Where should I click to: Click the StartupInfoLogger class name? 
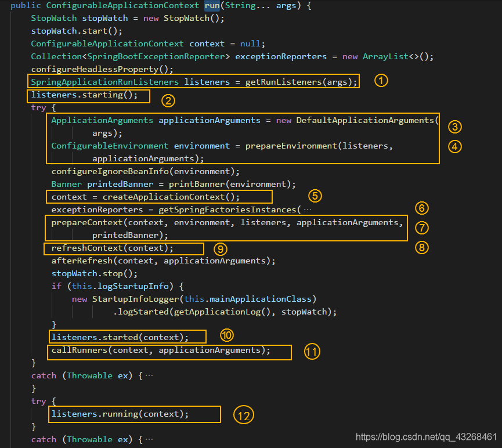135,299
